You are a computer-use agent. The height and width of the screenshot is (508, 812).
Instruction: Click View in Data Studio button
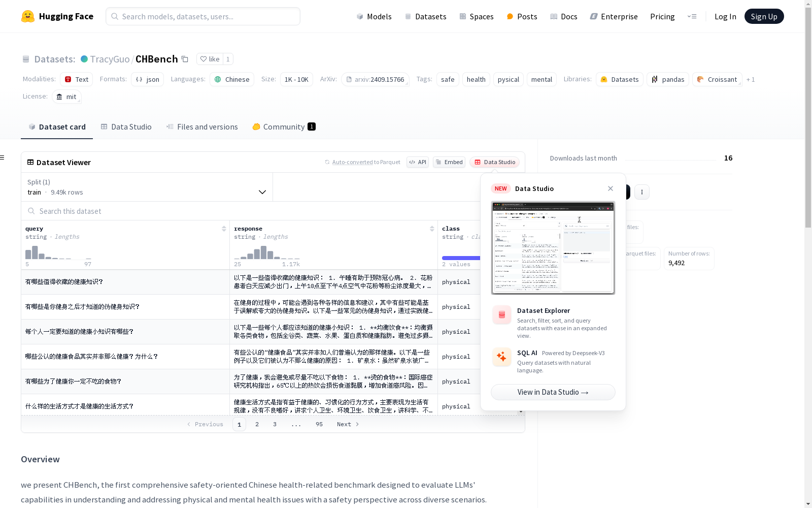[553, 392]
